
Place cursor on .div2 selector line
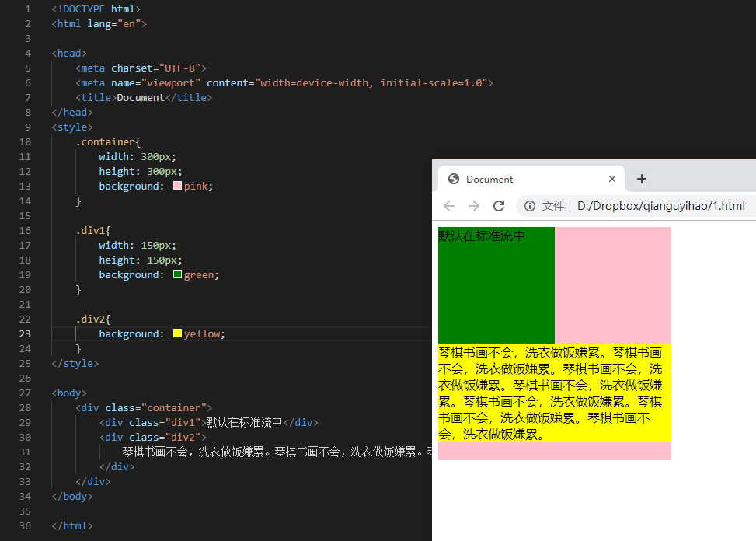click(x=93, y=319)
